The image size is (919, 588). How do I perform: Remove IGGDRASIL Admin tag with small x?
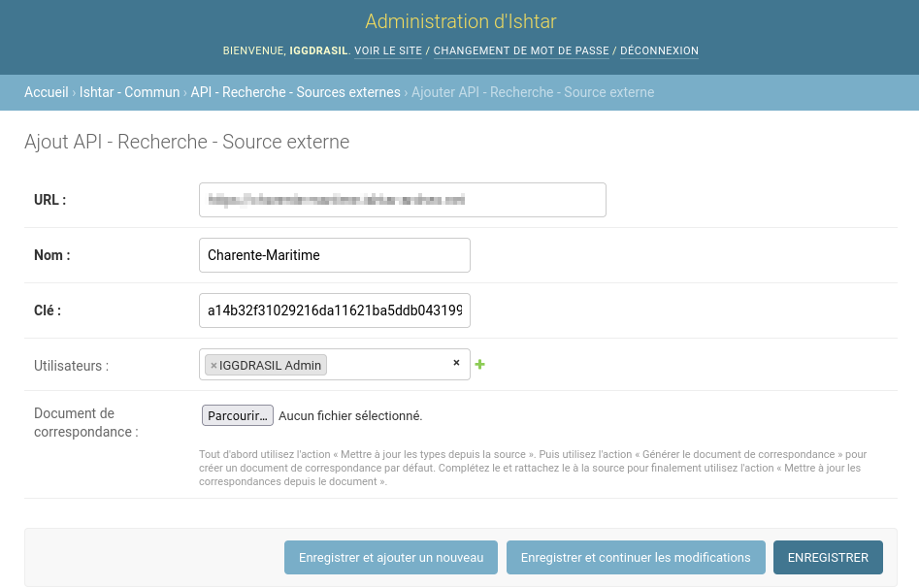coord(213,365)
